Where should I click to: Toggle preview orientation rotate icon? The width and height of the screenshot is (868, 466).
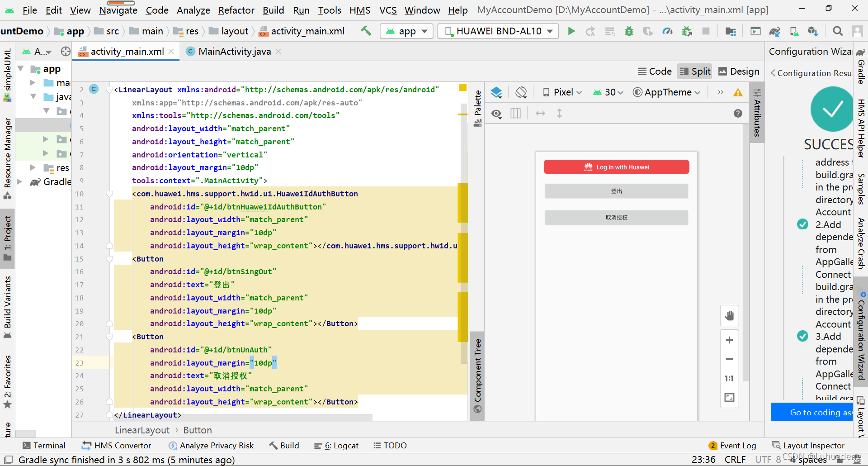pos(521,92)
